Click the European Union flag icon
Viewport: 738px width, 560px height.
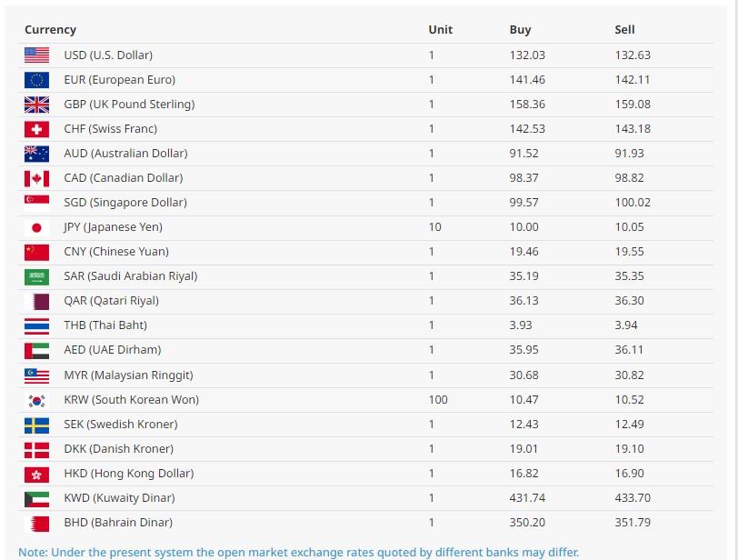point(36,80)
